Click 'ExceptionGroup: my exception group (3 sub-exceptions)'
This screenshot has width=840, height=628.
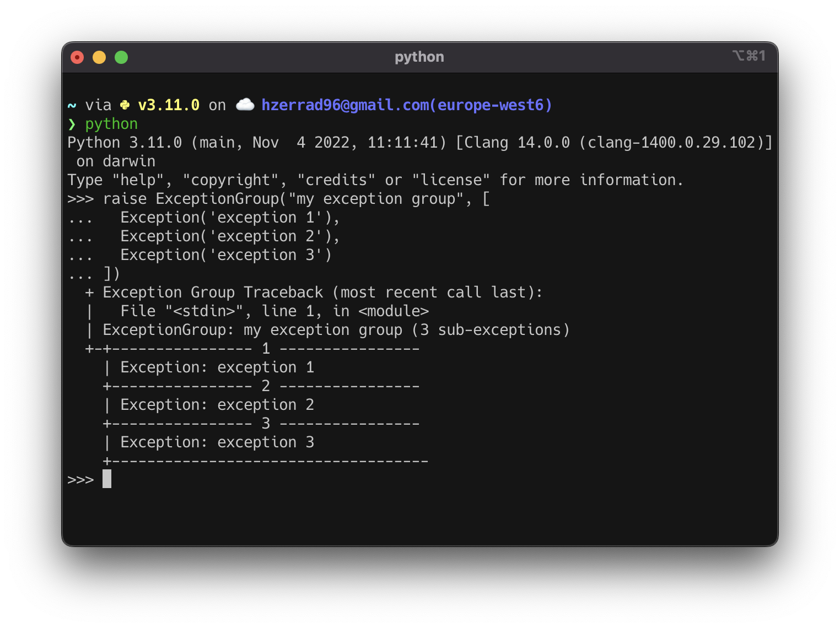336,330
